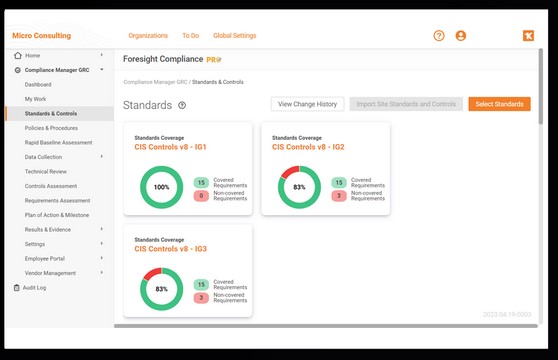558x360 pixels.
Task: Click the PRO badge beside Foresight Compliance
Action: [x=214, y=60]
